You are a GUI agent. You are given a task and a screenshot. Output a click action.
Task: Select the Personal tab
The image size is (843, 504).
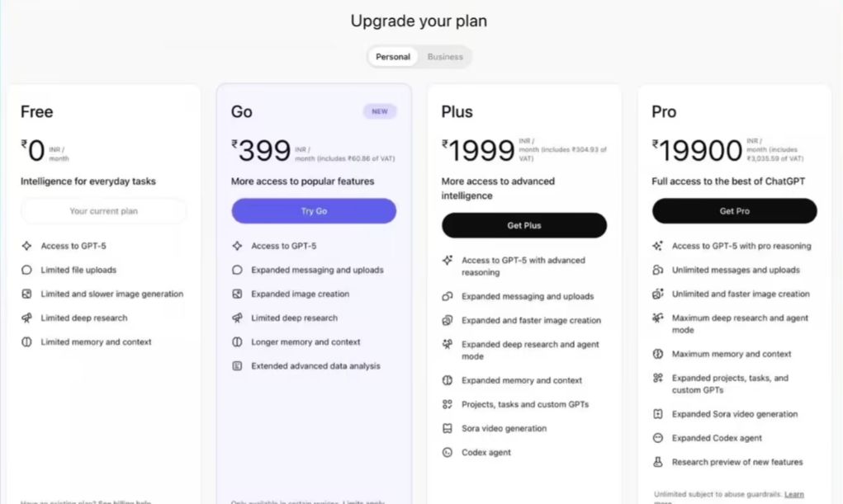392,57
